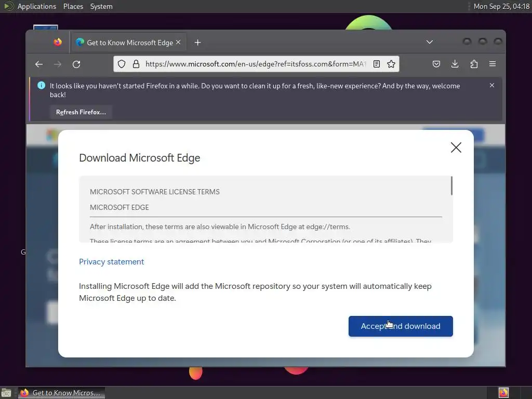Expand the list all tabs chevron
The height and width of the screenshot is (399, 532).
tap(430, 42)
